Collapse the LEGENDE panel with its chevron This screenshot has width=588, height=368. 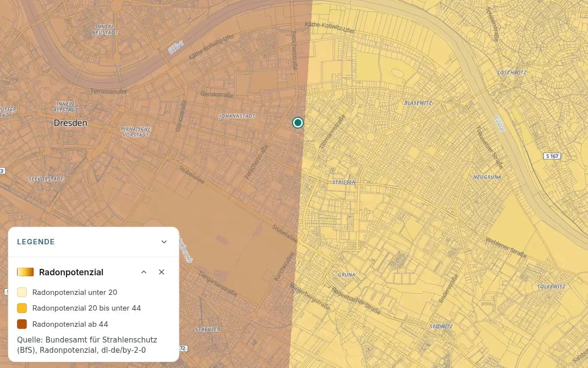click(x=164, y=242)
